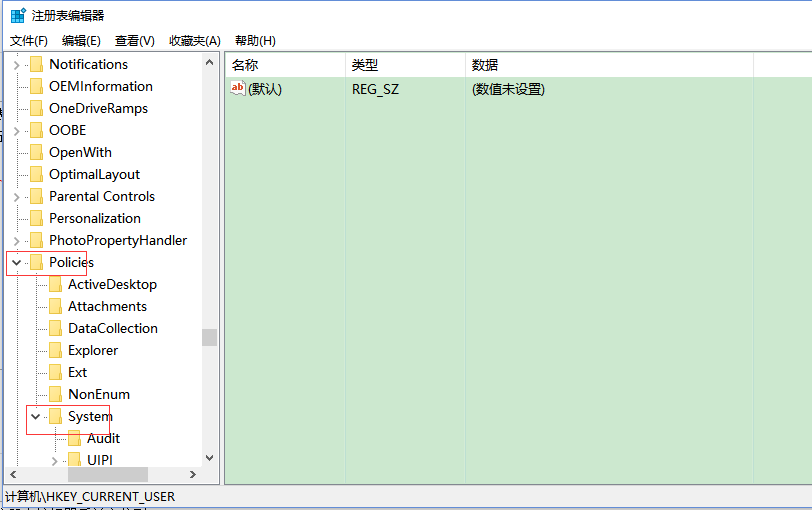Expand the UIPI tree node
This screenshot has width=812, height=510.
coord(54,460)
